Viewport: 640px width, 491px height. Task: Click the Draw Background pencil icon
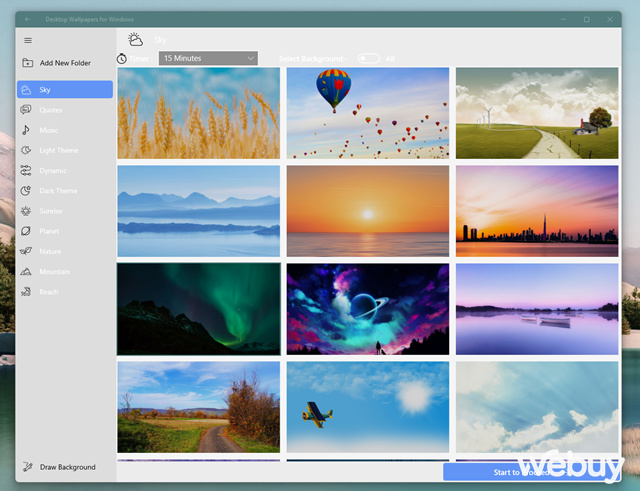(x=27, y=467)
